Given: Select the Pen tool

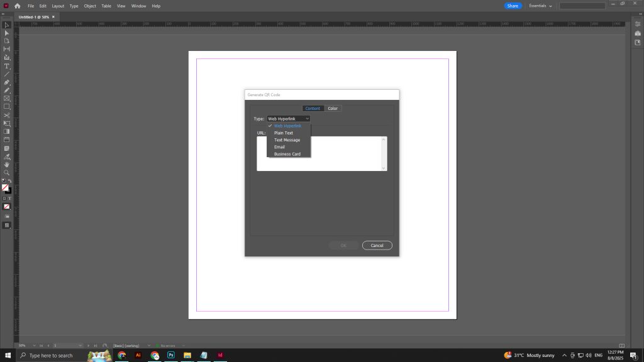Looking at the screenshot, I should [x=7, y=82].
